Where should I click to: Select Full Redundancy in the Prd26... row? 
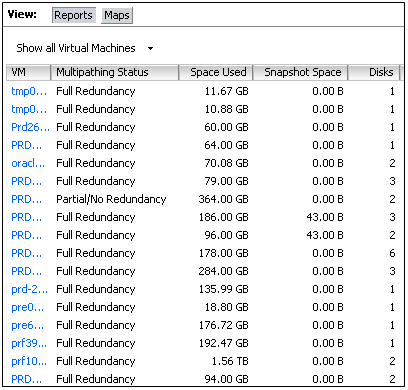click(x=96, y=127)
